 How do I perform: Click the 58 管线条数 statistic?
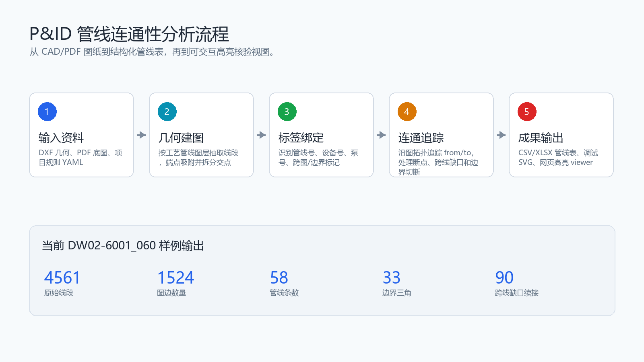284,283
